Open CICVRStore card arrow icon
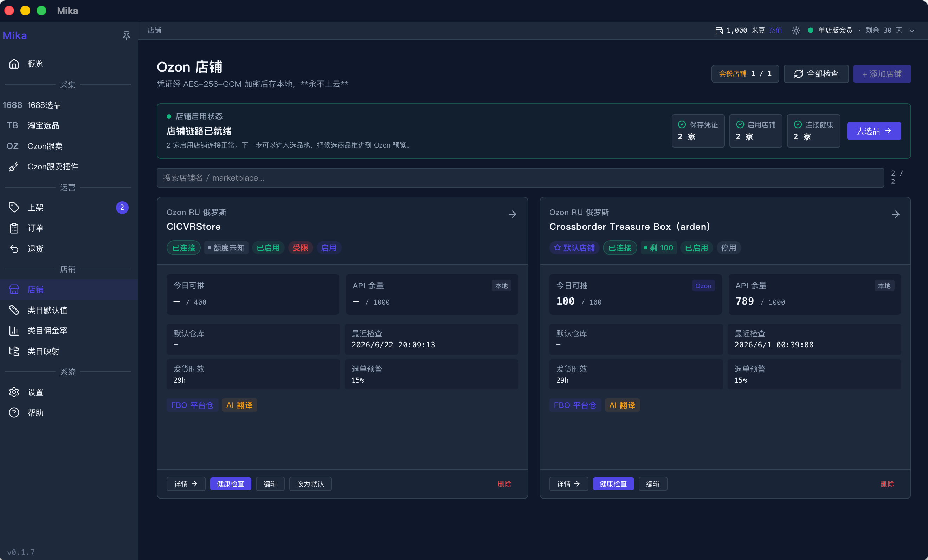 pyautogui.click(x=512, y=214)
